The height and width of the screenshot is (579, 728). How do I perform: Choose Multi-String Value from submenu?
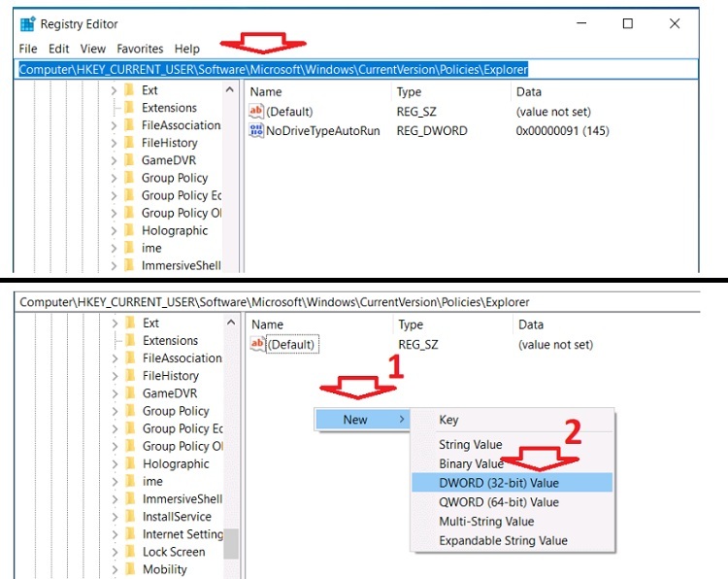pos(513,522)
